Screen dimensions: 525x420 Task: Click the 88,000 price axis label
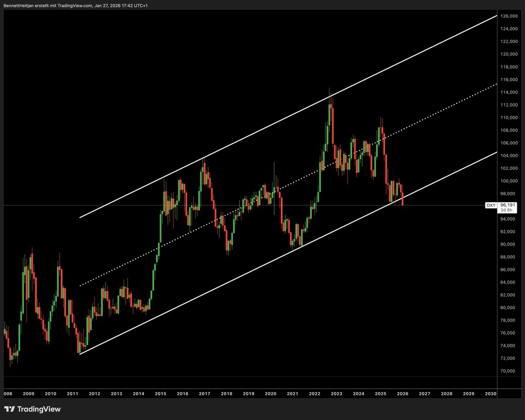pyautogui.click(x=507, y=257)
